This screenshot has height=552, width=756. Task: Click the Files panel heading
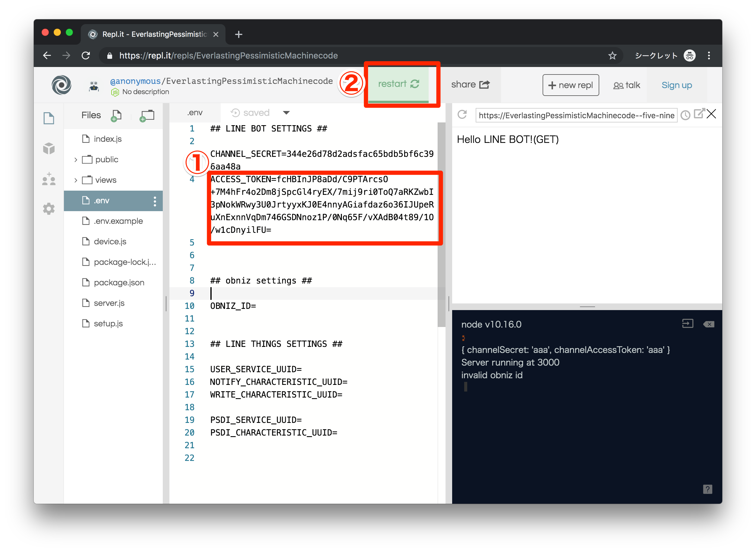coord(91,115)
